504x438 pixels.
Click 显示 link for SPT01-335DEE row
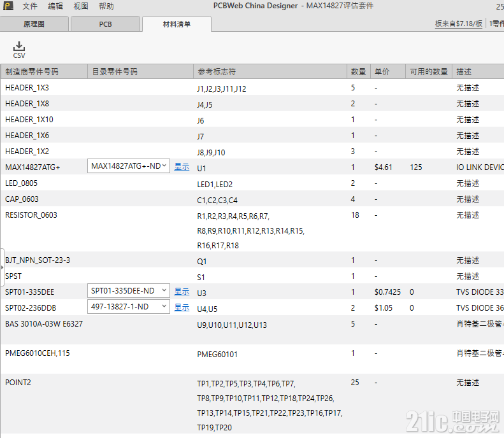click(182, 291)
